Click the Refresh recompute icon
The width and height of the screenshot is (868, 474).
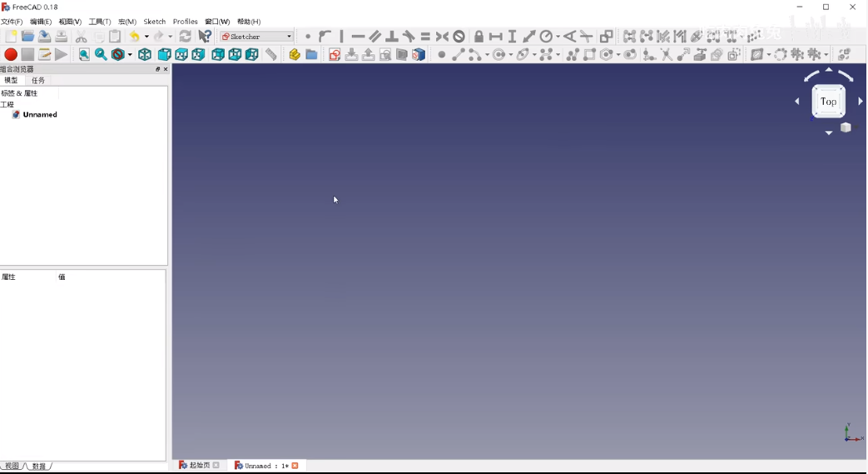point(185,37)
